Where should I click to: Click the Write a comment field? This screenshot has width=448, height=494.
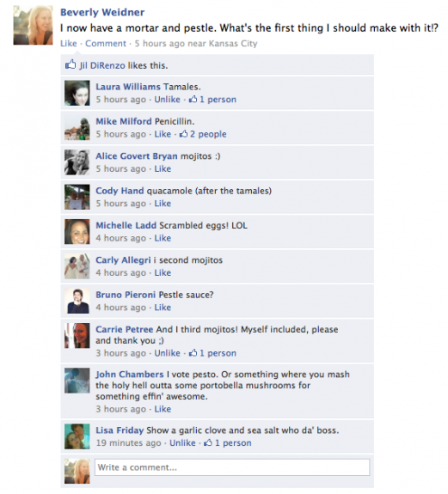point(232,467)
